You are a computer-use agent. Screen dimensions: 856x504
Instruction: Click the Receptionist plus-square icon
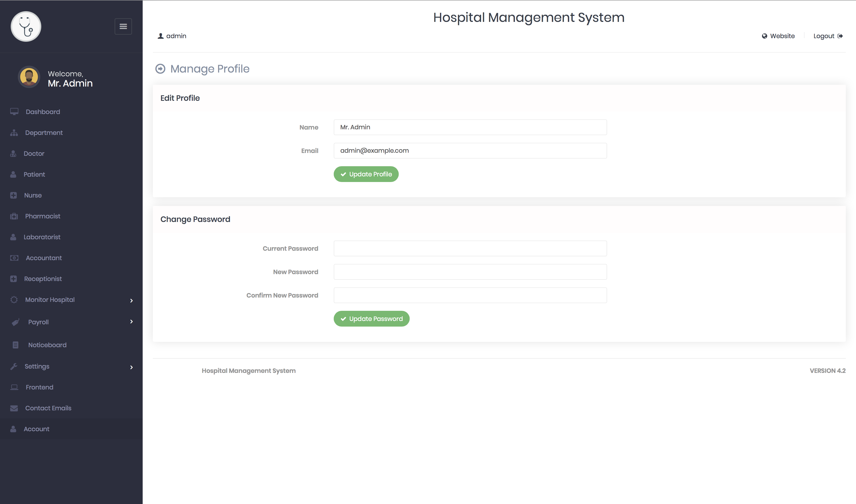click(x=14, y=279)
